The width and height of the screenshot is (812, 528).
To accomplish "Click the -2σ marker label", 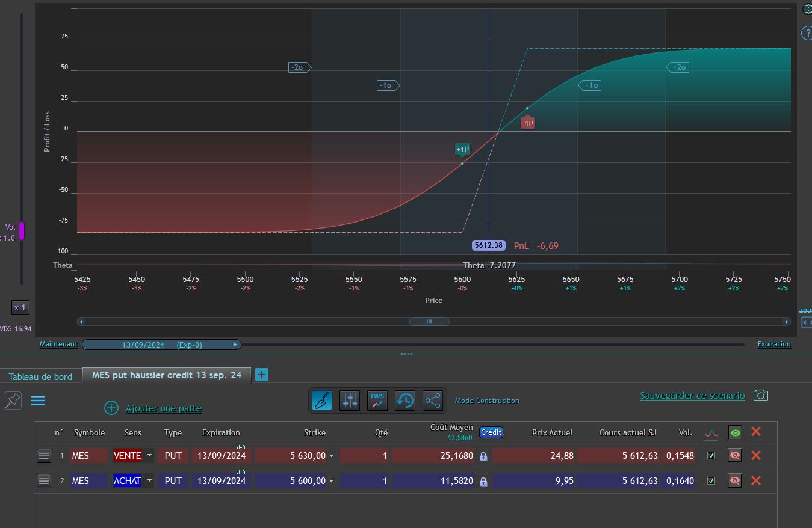I will pos(299,67).
